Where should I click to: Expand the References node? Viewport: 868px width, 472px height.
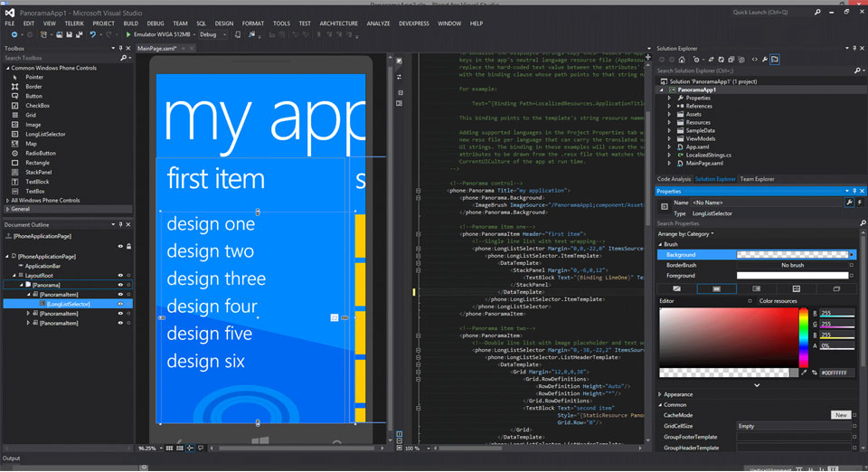click(x=669, y=106)
